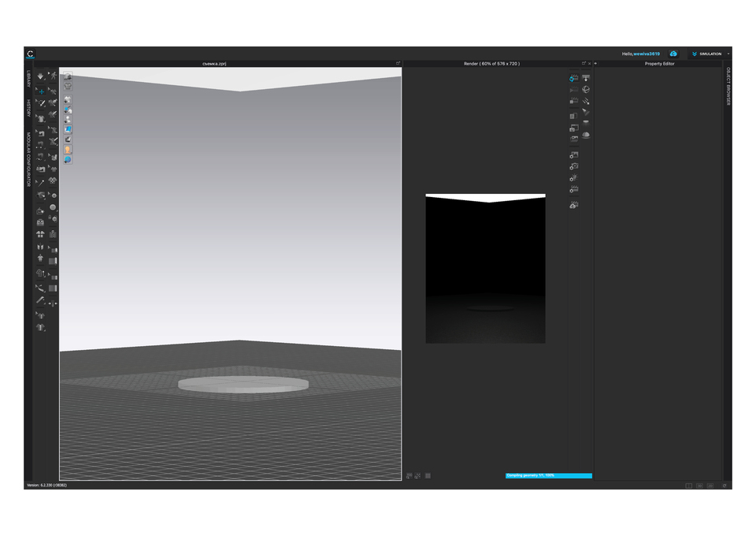This screenshot has height=536, width=756.
Task: Click the Simulate down-arrow tool icon
Action: point(40,76)
